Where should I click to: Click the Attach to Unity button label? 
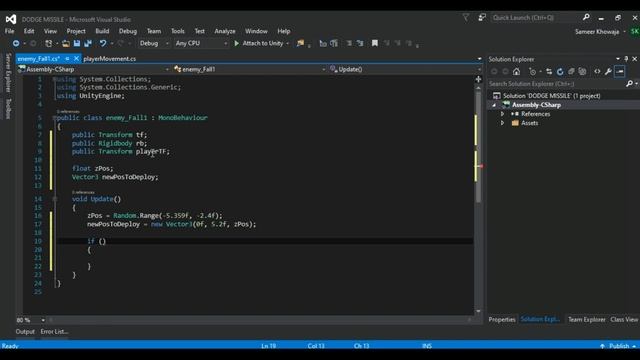point(262,43)
